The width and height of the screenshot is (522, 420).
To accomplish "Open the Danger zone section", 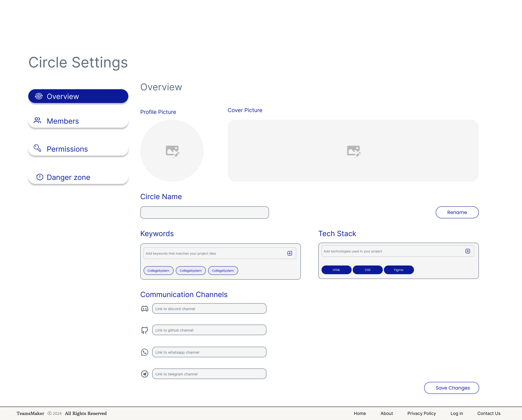I will click(x=78, y=177).
